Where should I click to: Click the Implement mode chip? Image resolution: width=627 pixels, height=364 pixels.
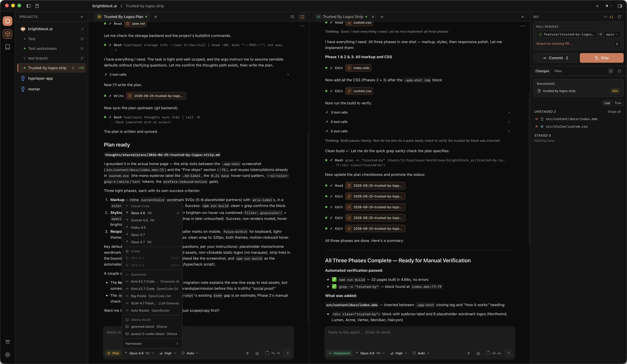339,353
